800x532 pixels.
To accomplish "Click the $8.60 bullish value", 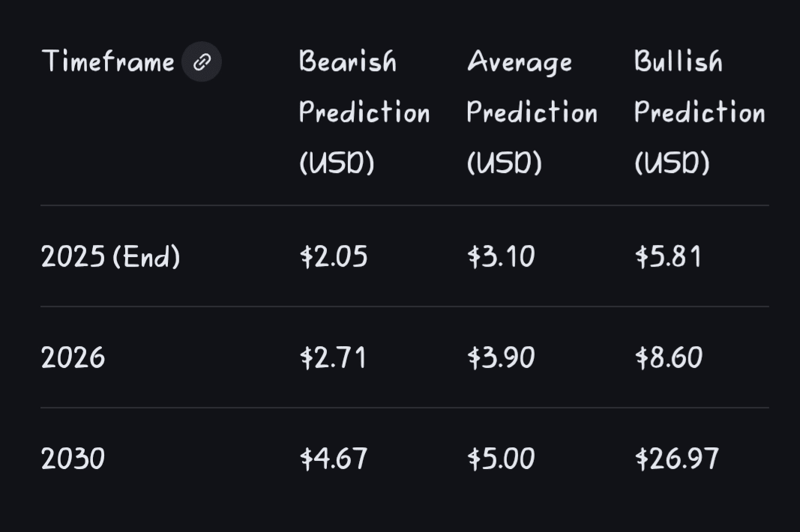I will click(x=668, y=358).
